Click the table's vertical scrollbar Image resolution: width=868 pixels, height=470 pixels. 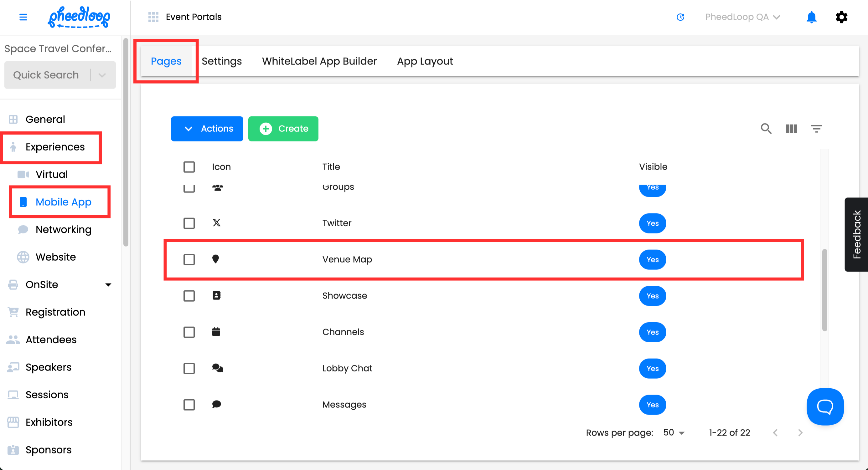pyautogui.click(x=824, y=289)
